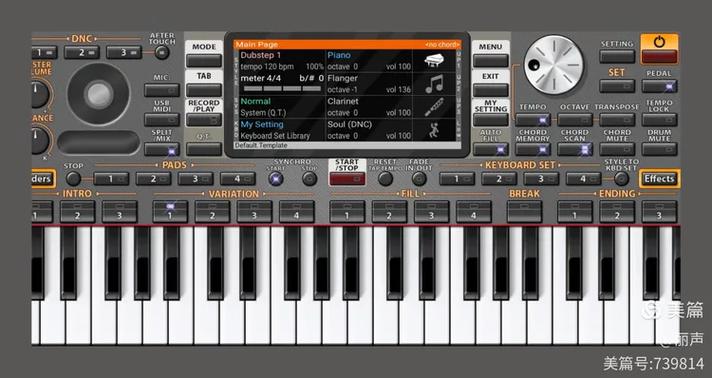712x378 pixels.
Task: Toggle Chord Memory
Action: [533, 149]
